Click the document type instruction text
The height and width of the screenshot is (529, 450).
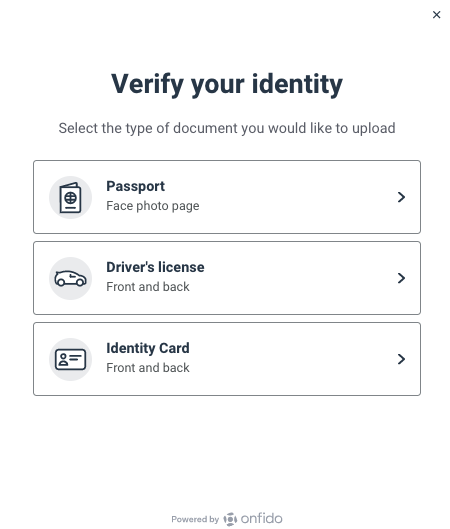pyautogui.click(x=227, y=128)
